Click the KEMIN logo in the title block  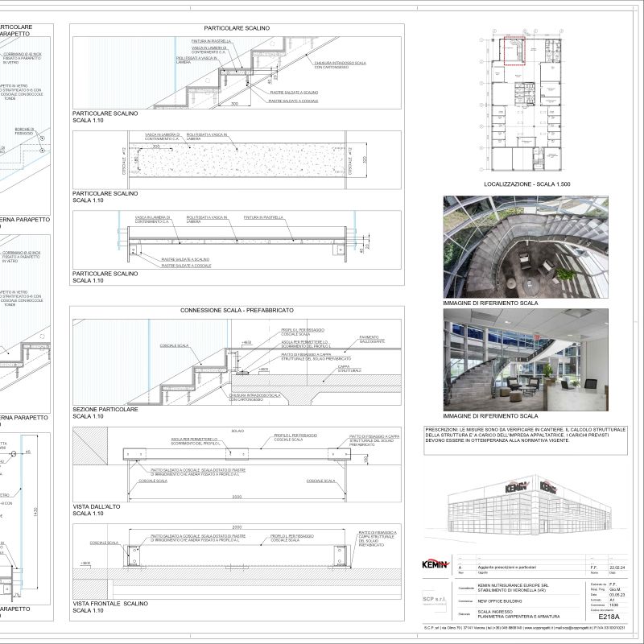(x=435, y=563)
